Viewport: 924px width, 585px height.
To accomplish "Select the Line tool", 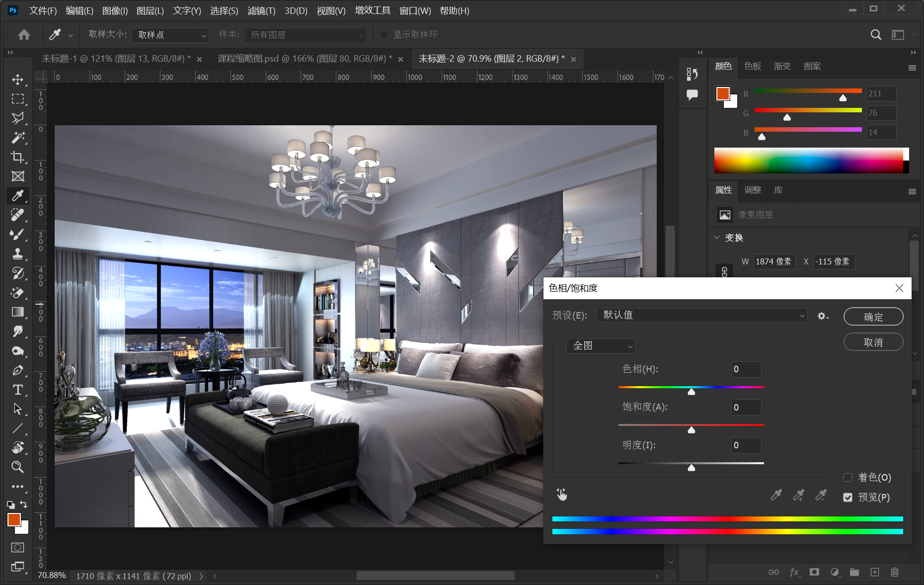I will click(x=18, y=428).
